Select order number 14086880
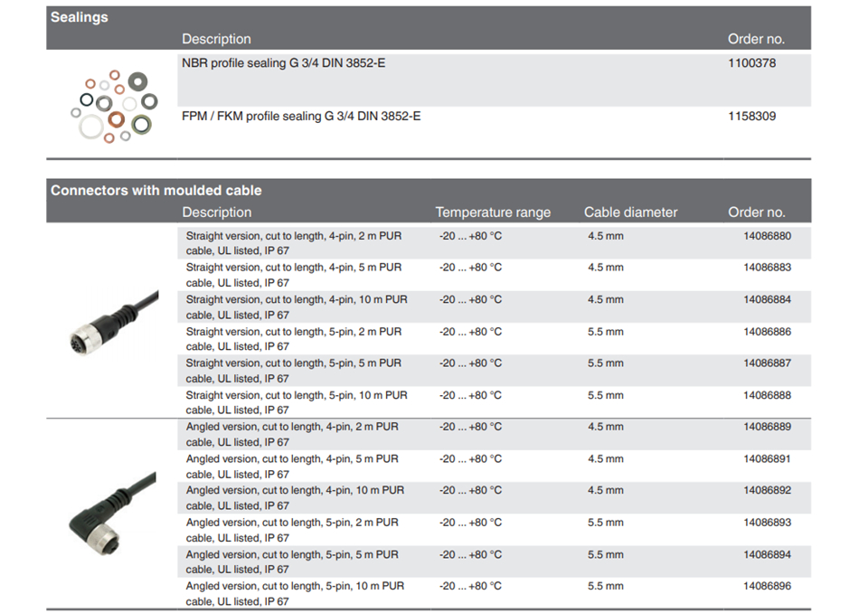868x613 pixels. tap(768, 236)
